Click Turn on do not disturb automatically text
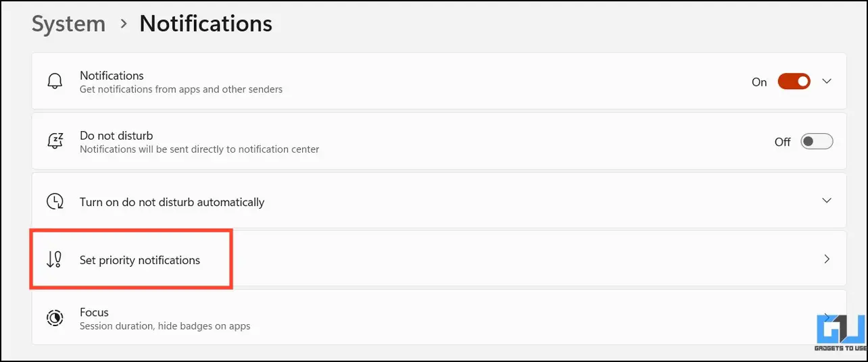The image size is (868, 362). (x=172, y=202)
